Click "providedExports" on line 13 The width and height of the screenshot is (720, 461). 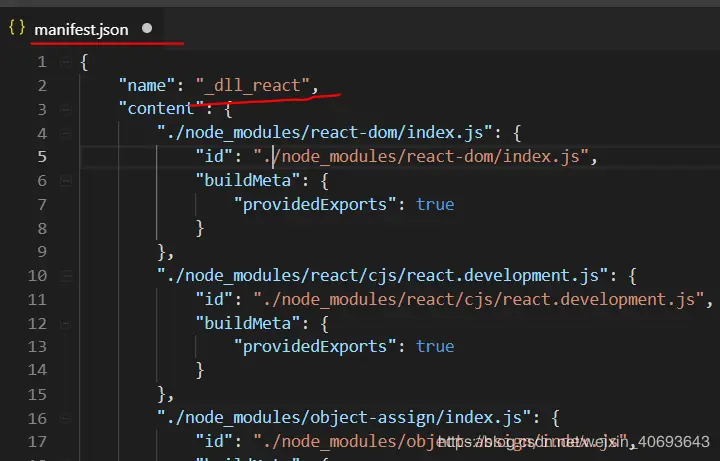(315, 347)
